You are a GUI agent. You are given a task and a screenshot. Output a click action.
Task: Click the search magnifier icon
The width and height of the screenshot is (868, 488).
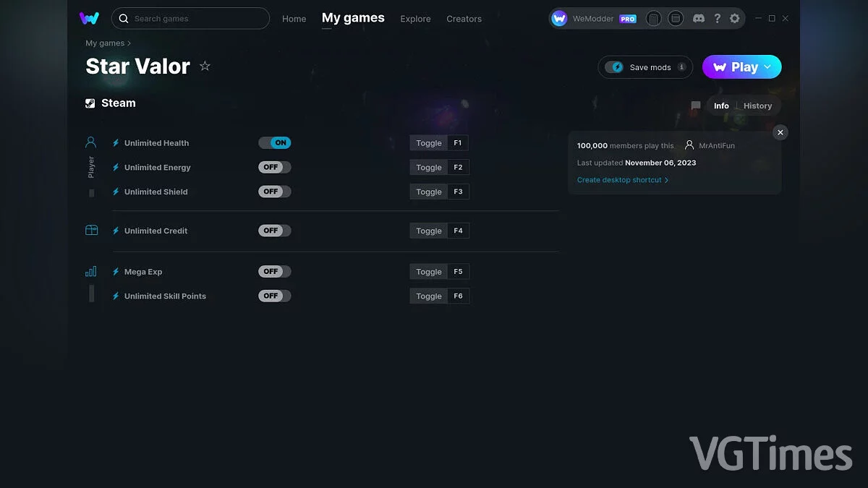[x=124, y=18]
